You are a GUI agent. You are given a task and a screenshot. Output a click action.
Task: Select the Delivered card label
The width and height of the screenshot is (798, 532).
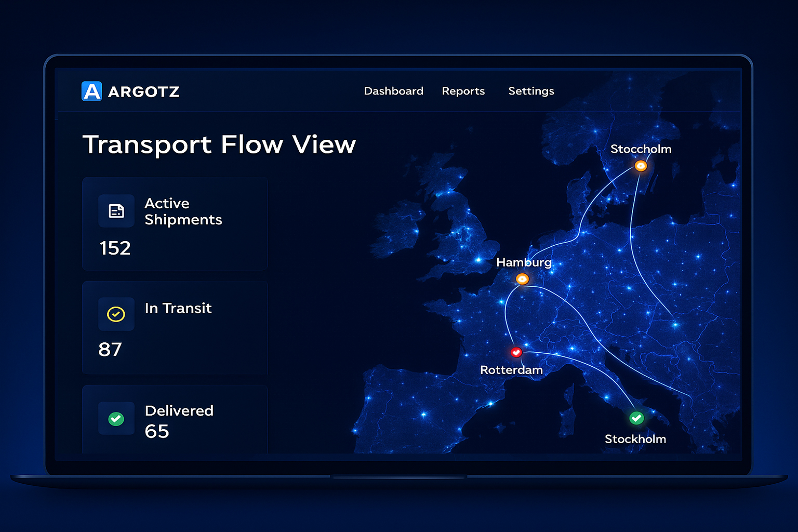(179, 410)
